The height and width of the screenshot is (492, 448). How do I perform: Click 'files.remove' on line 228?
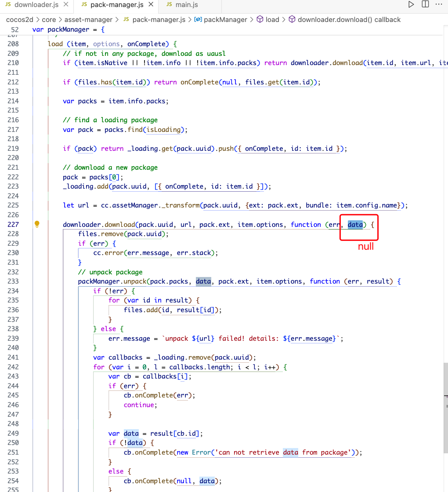pyautogui.click(x=101, y=234)
